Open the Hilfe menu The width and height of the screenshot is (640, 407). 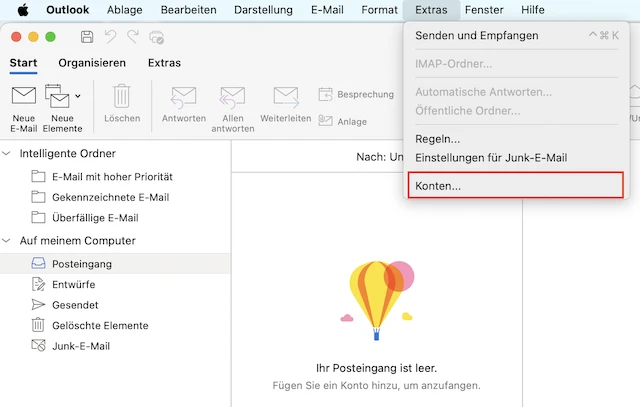coord(533,10)
